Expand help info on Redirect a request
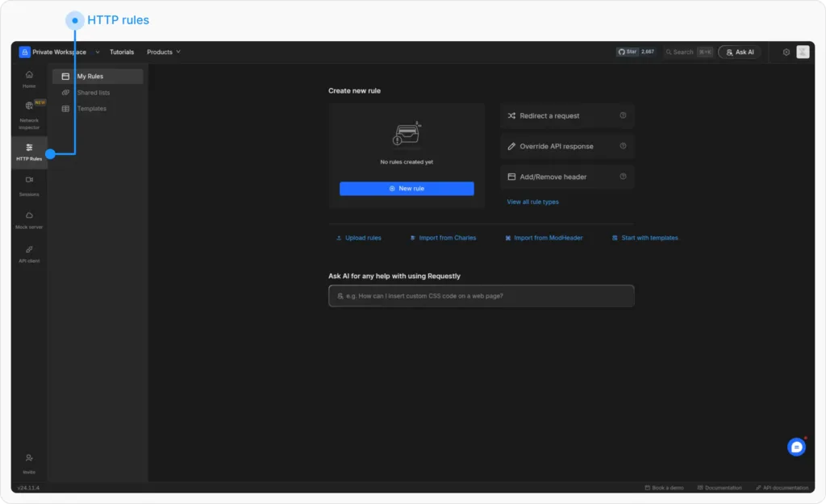Image resolution: width=826 pixels, height=504 pixels. point(623,115)
